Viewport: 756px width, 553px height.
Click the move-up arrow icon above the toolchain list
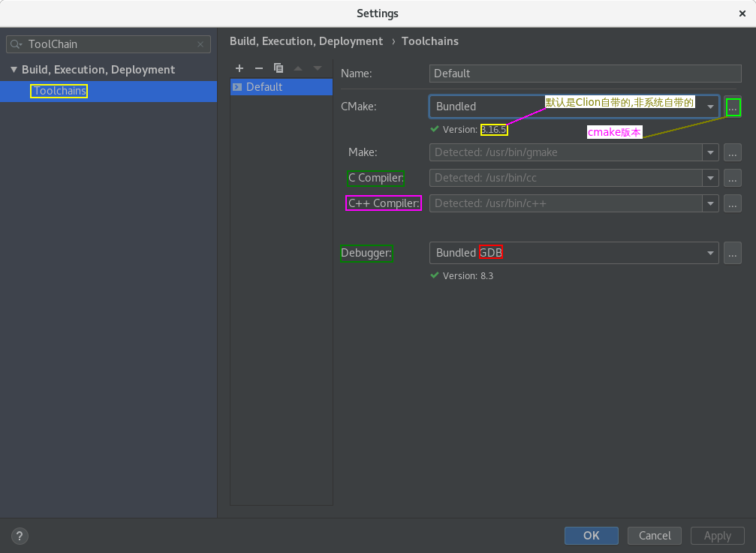click(298, 68)
